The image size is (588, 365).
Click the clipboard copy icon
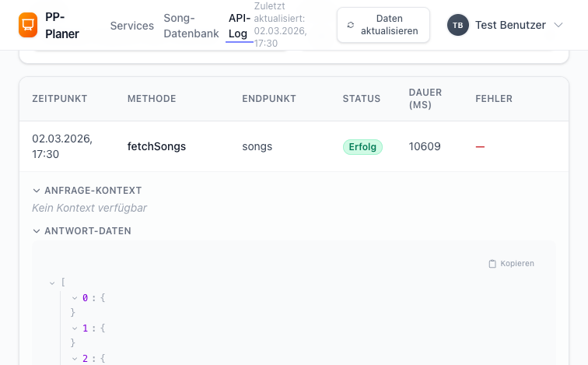pyautogui.click(x=492, y=264)
